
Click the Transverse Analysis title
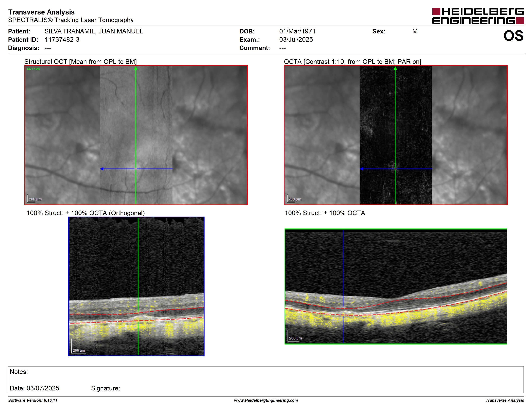tap(41, 12)
